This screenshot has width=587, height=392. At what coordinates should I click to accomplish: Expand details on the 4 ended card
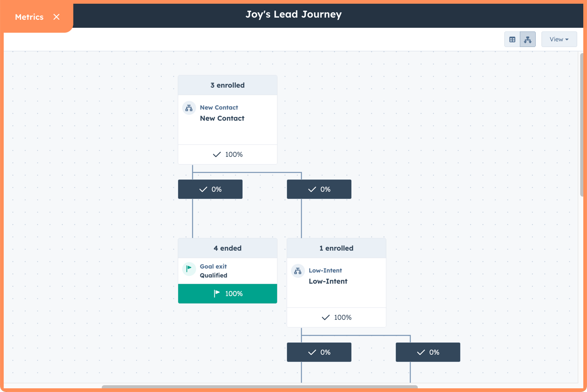tap(227, 248)
